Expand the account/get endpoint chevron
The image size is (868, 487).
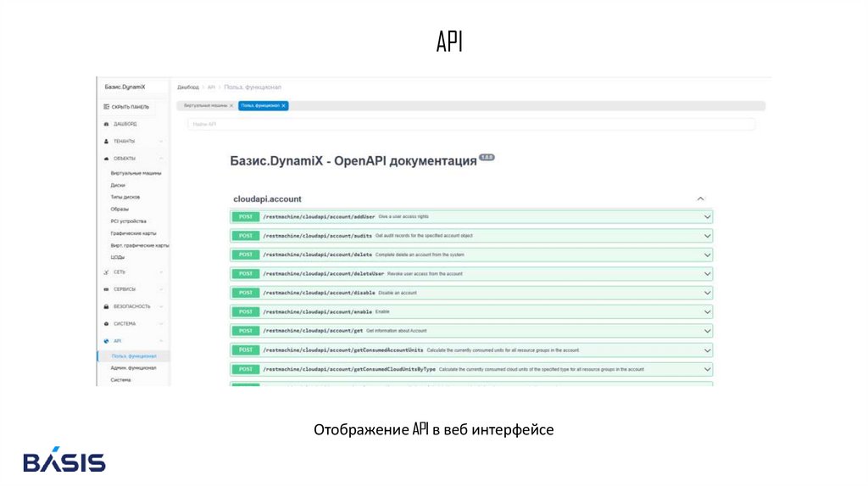click(x=707, y=331)
